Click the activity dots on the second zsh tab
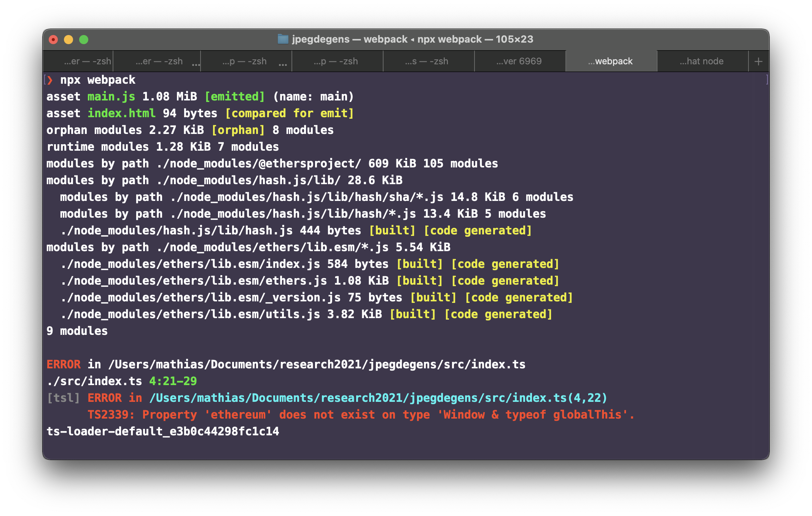 point(196,64)
